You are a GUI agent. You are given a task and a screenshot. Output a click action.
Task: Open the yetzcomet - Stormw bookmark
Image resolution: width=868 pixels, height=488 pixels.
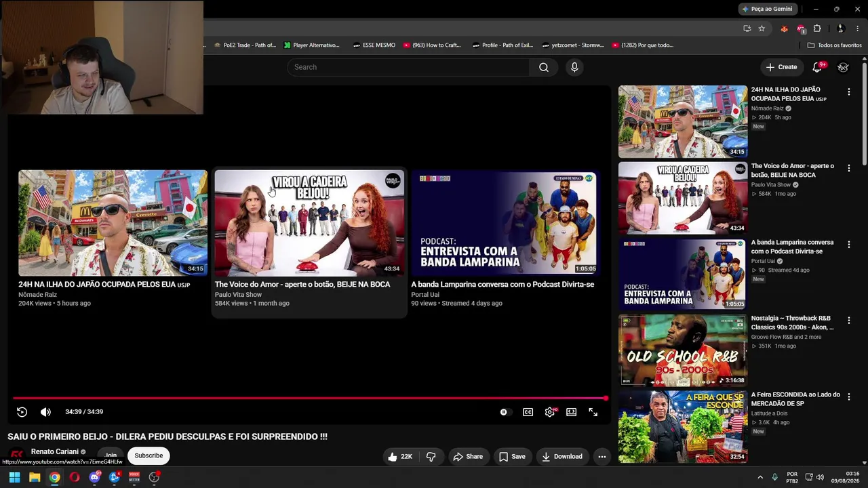point(573,45)
